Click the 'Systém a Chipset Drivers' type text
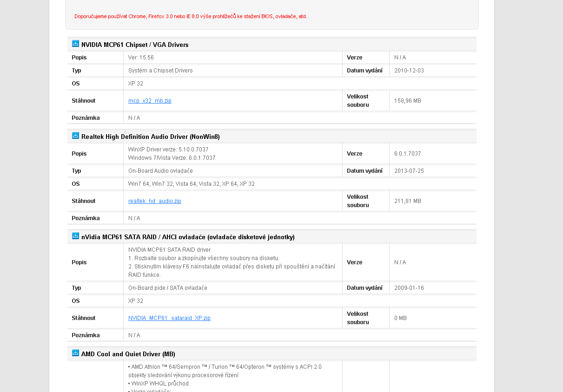Viewport: 563px width, 392px height. tap(160, 71)
